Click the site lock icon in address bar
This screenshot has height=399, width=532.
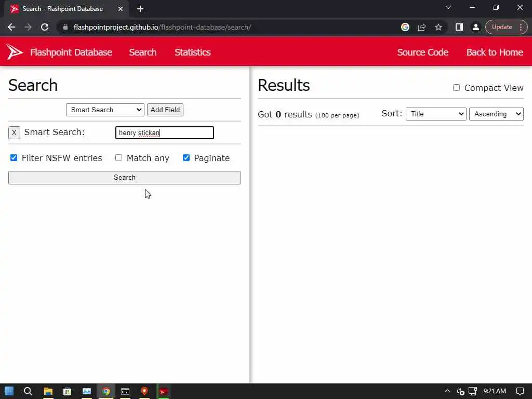point(65,27)
